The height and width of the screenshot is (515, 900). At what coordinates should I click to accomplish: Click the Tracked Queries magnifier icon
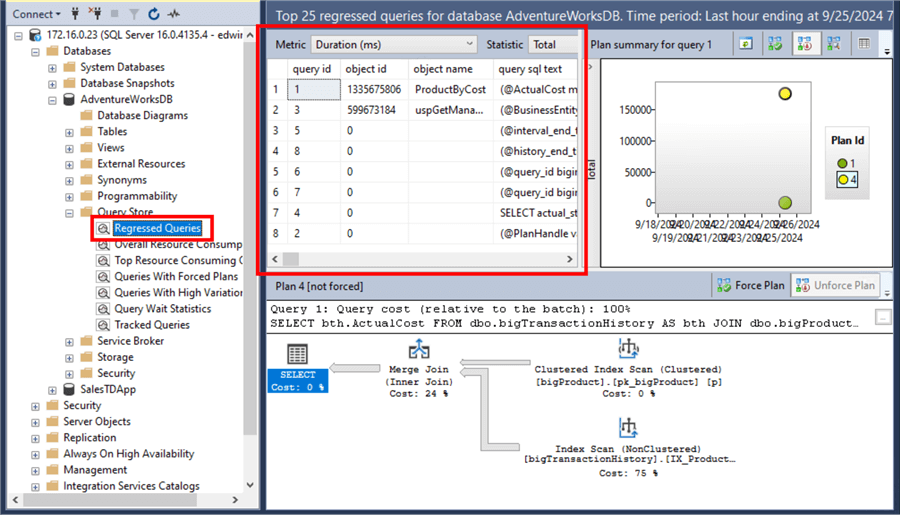[103, 325]
